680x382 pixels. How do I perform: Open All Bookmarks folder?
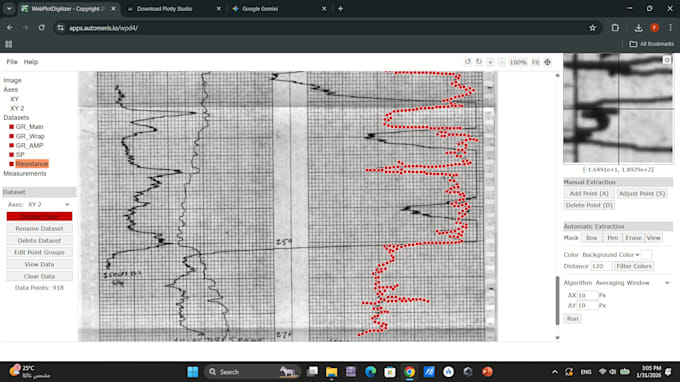click(652, 44)
